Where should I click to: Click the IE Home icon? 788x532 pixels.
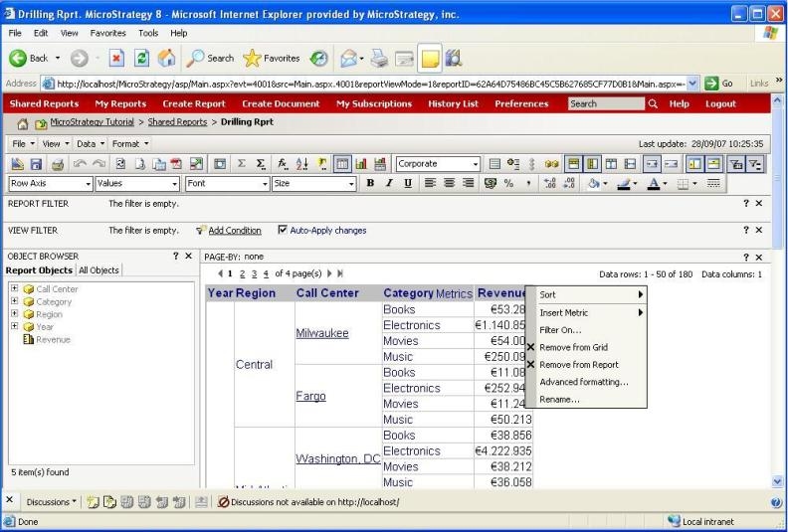(168, 58)
